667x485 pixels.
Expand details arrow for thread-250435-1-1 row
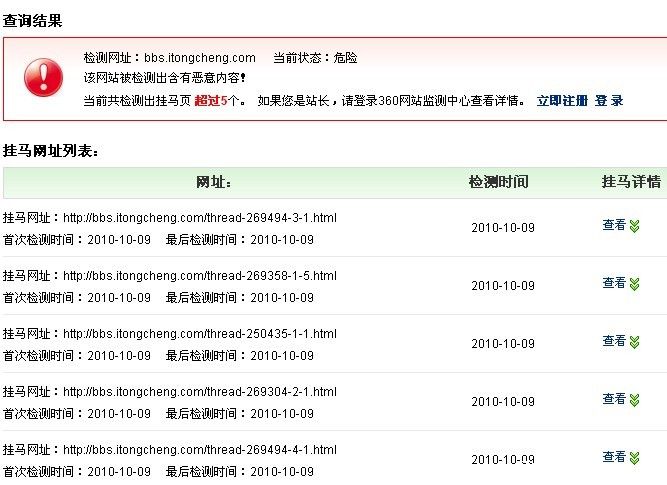(x=634, y=342)
